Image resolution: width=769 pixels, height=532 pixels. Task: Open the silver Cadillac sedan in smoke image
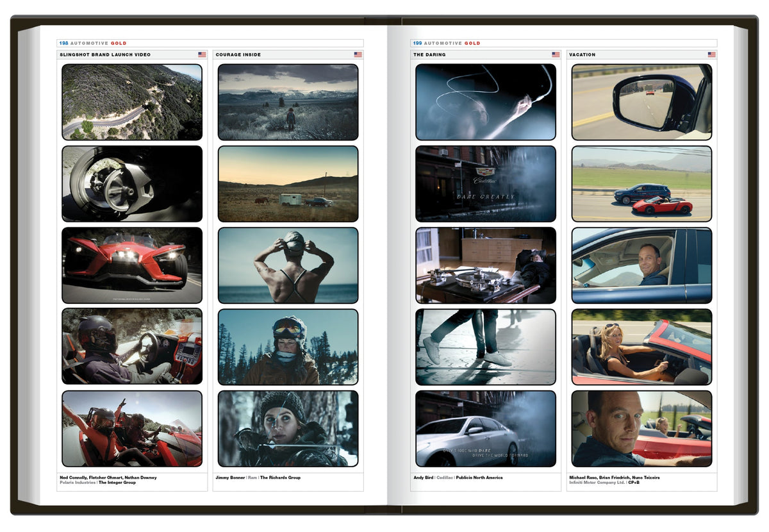(486, 428)
